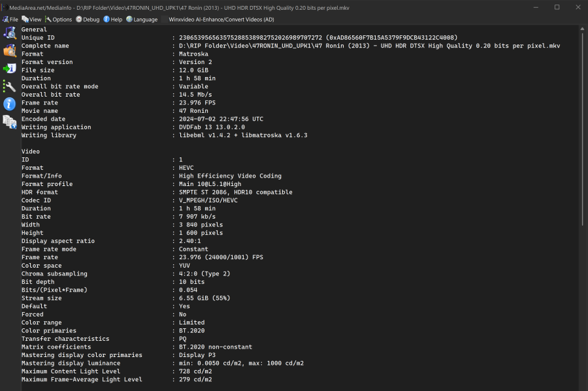Viewport: 588px width, 391px height.
Task: Expand the Options menu
Action: coord(59,20)
